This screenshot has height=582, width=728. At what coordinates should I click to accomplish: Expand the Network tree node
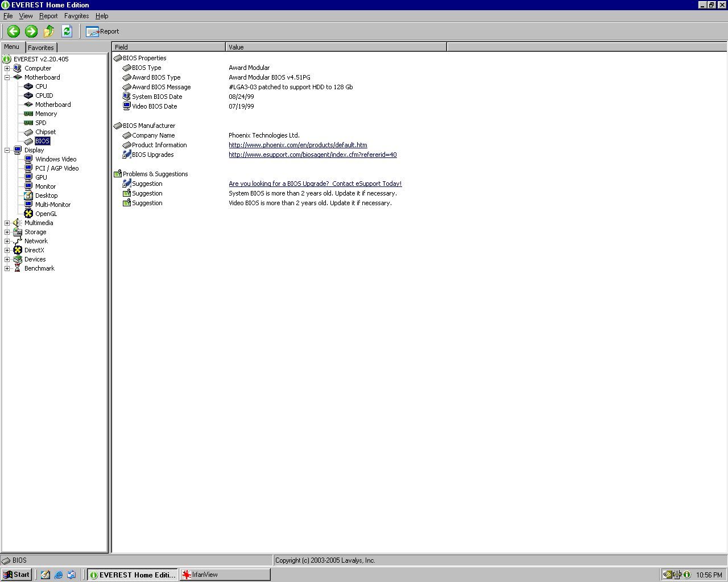(7, 241)
